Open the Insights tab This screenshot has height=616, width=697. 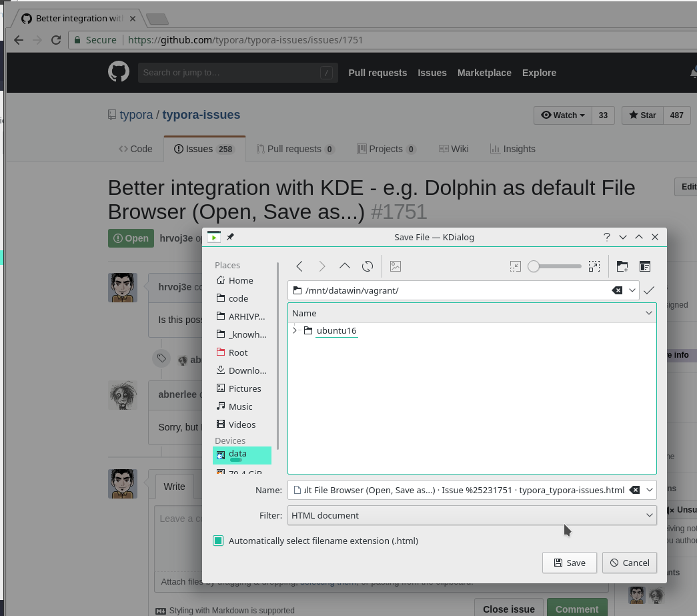512,148
